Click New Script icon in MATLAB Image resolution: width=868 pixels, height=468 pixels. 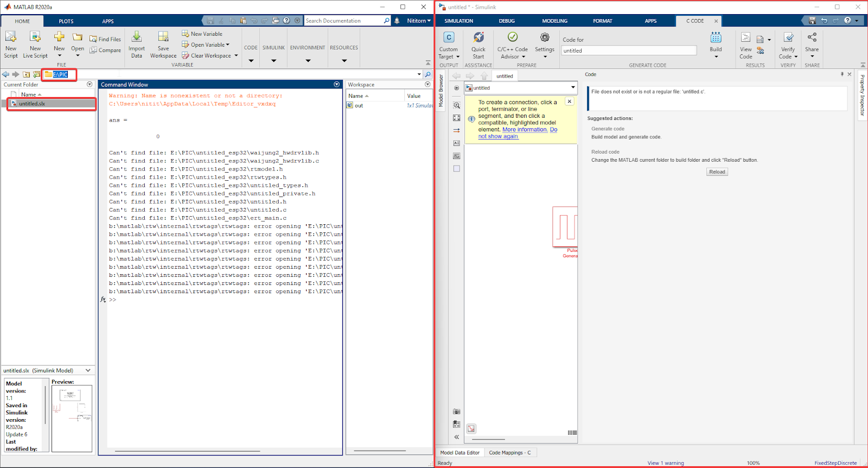(11, 37)
